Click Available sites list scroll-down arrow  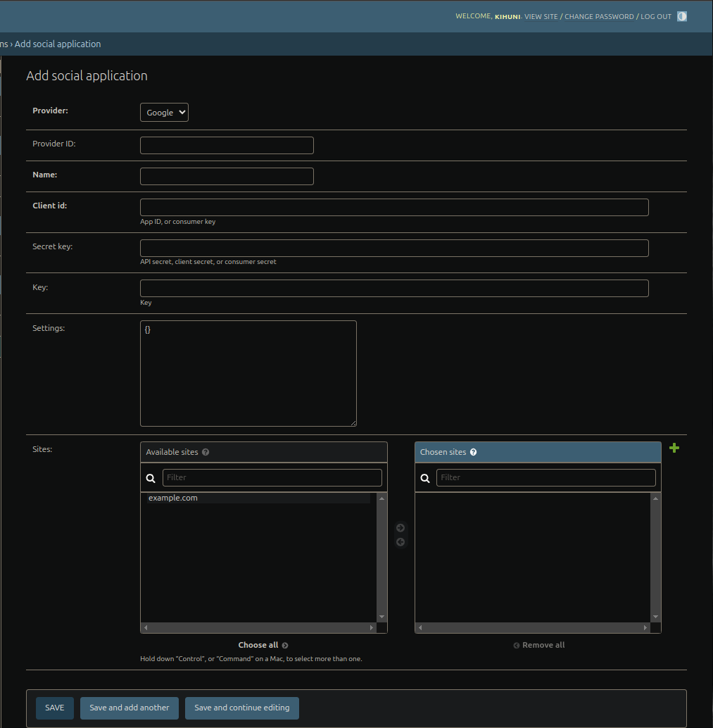(x=381, y=617)
